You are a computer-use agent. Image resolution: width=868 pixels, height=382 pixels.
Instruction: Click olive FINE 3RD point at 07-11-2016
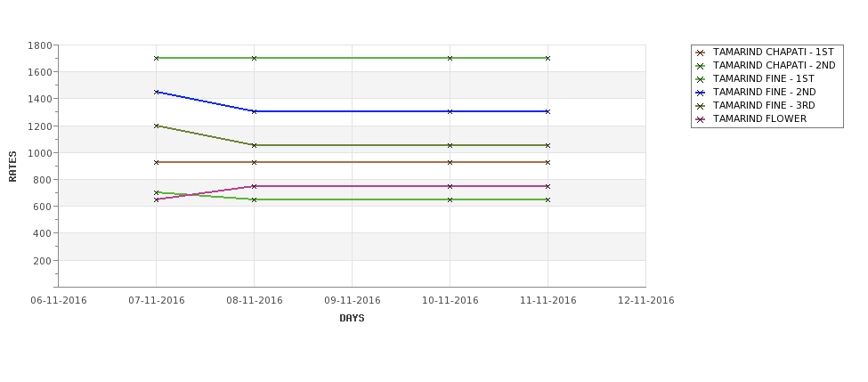coord(156,126)
